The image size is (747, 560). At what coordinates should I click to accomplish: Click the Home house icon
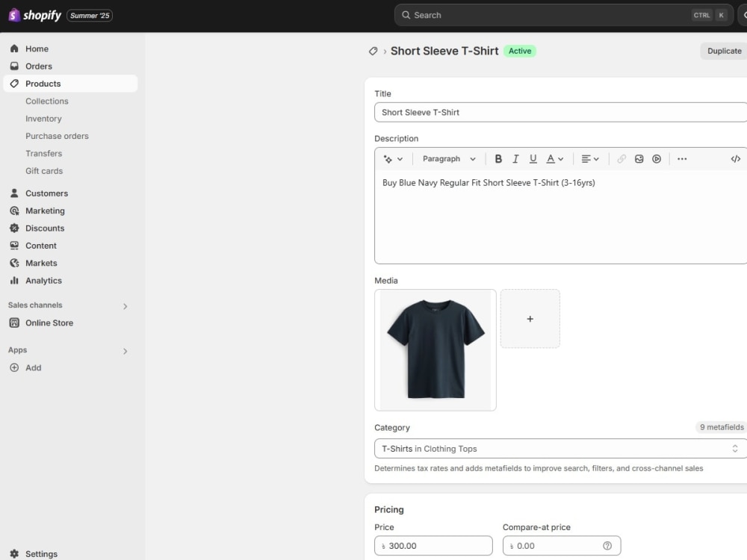coord(14,49)
